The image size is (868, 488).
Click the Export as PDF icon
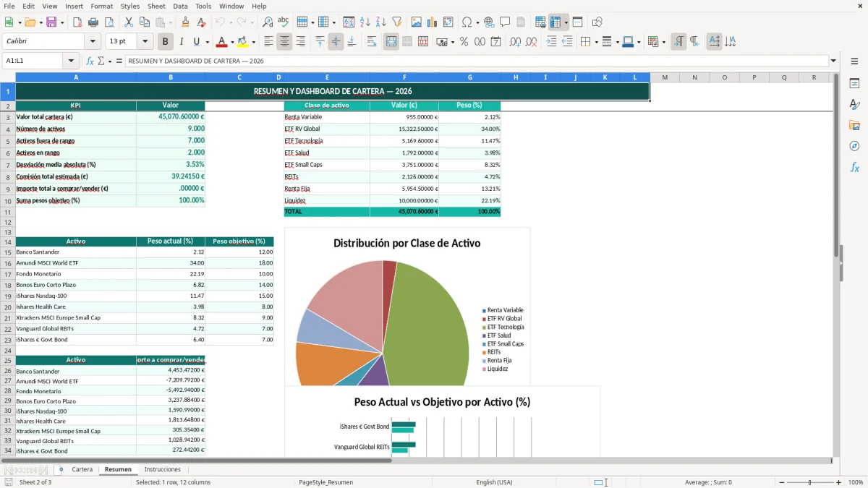click(x=77, y=22)
